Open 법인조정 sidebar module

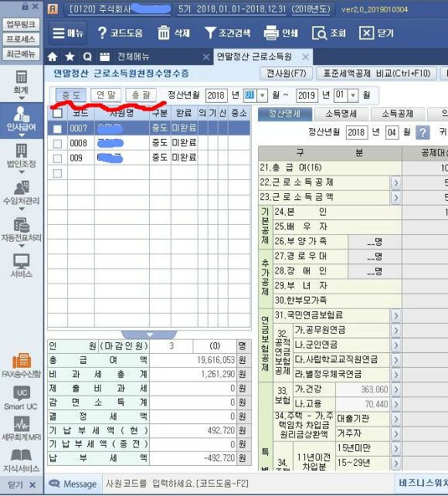point(21,158)
